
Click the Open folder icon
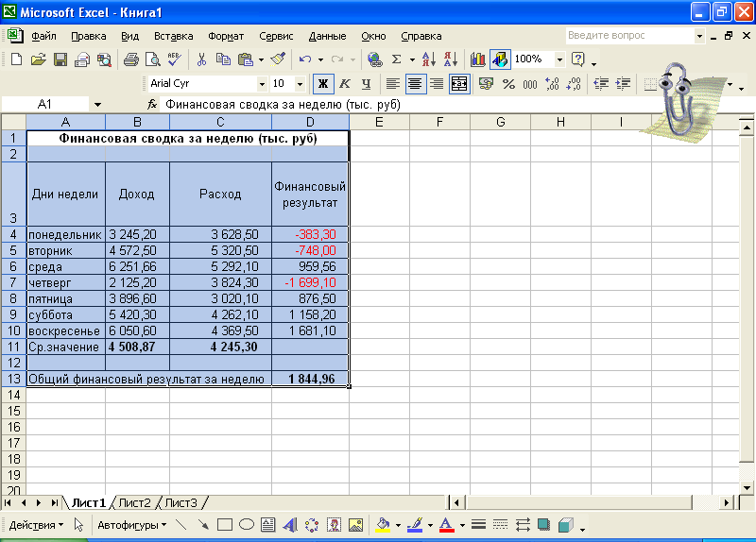[x=38, y=59]
